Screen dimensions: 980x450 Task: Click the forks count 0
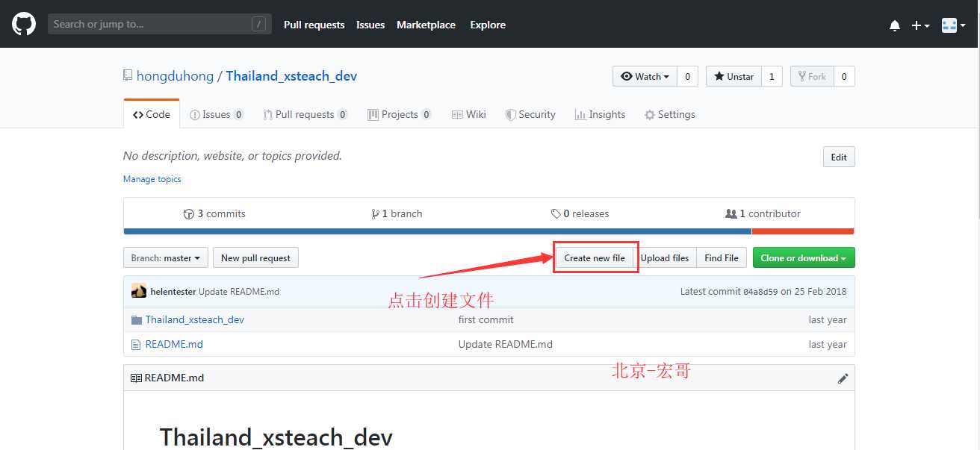click(x=844, y=76)
